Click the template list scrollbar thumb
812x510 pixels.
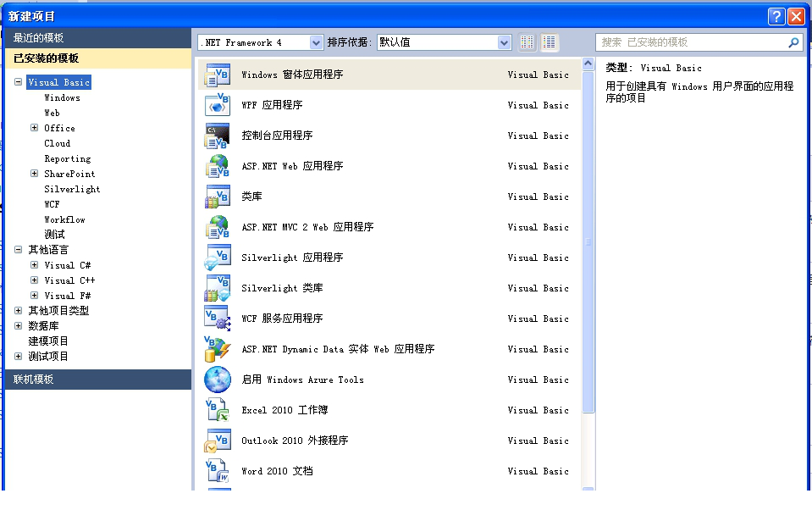tap(588, 241)
